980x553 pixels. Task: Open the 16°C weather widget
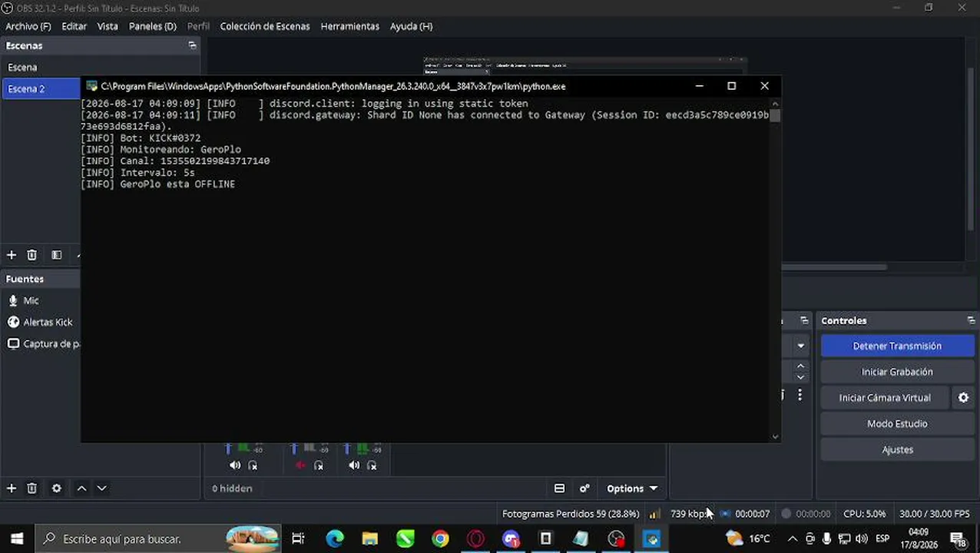pyautogui.click(x=749, y=538)
